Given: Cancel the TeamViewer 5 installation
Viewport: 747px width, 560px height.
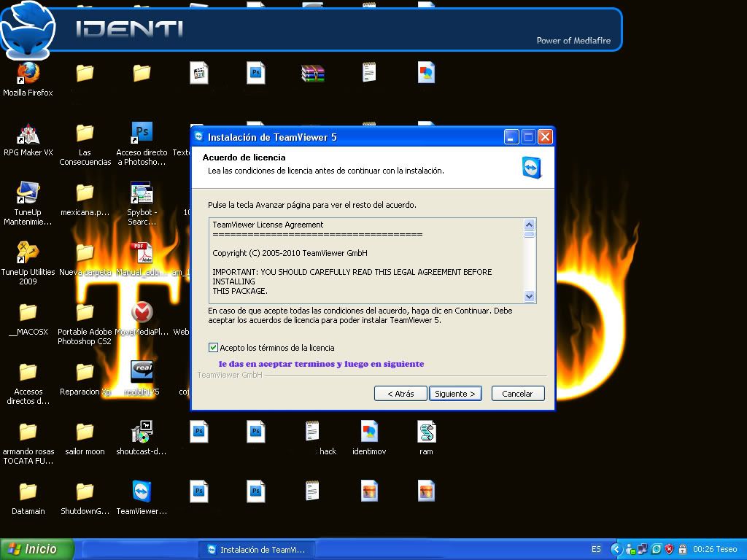Looking at the screenshot, I should pos(517,393).
